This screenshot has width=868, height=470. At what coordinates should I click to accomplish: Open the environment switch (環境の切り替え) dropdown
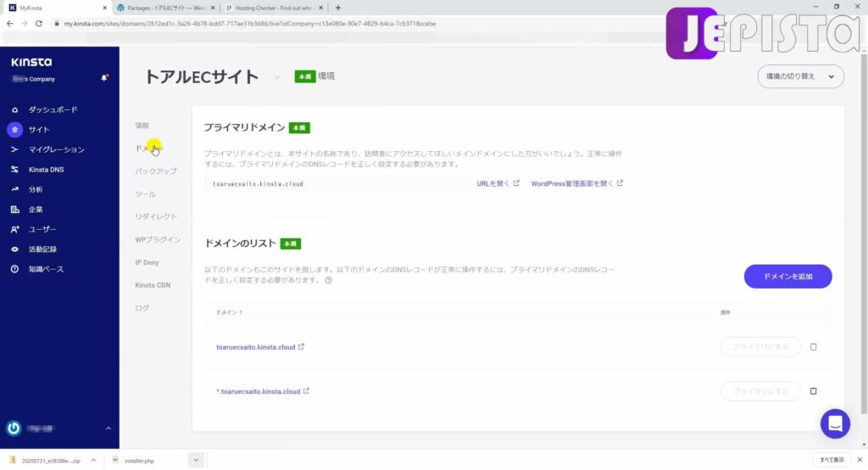pos(800,76)
